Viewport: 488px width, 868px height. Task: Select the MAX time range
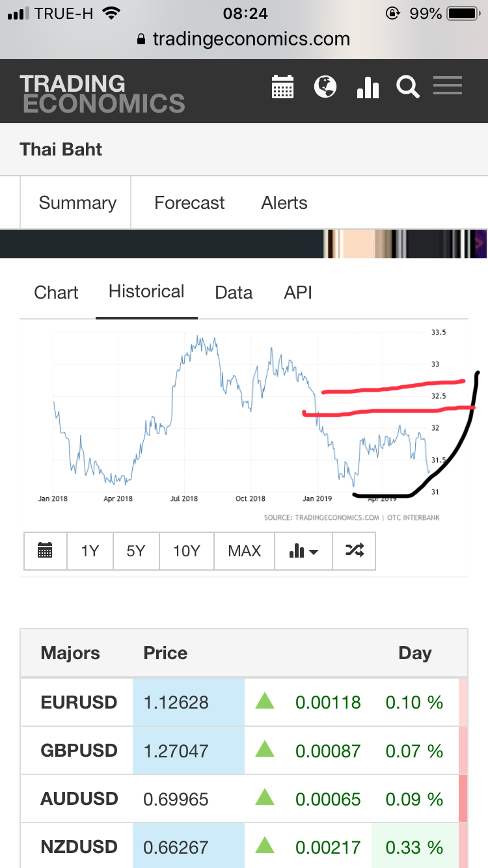tap(244, 551)
